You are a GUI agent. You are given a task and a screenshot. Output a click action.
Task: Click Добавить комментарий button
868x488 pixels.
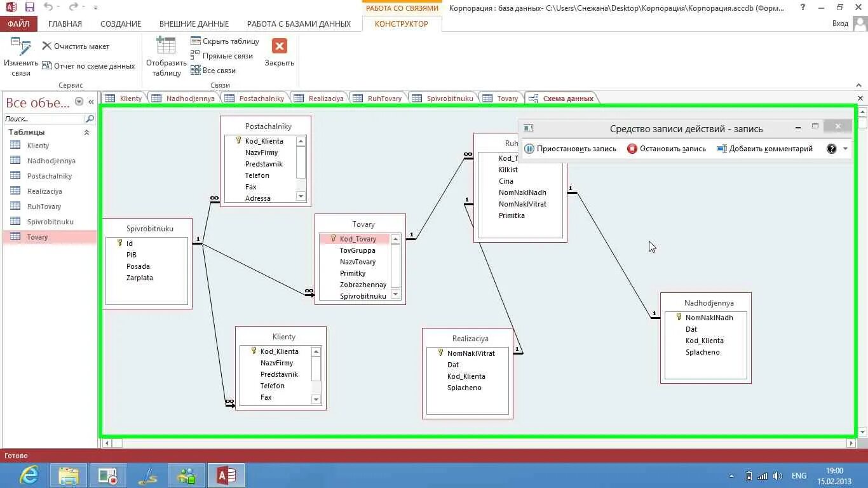pyautogui.click(x=764, y=149)
